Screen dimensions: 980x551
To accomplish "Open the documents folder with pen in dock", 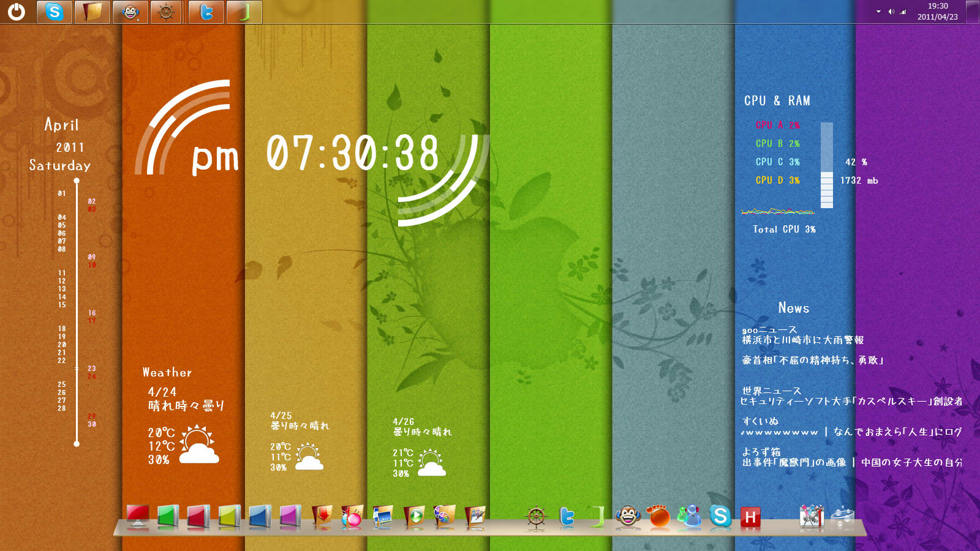I will coord(475,517).
